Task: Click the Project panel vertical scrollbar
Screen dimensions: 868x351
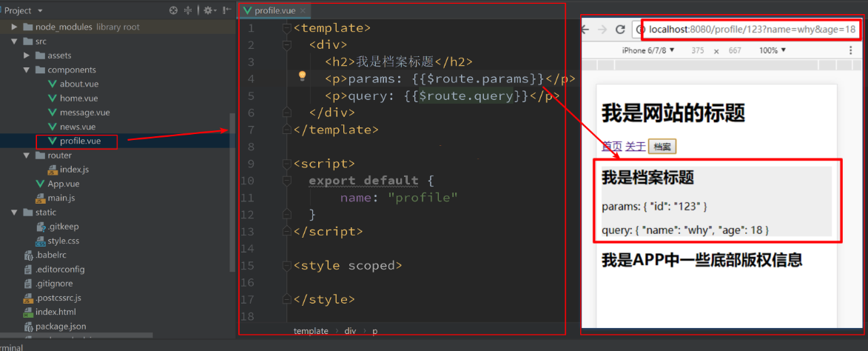Action: [232, 192]
